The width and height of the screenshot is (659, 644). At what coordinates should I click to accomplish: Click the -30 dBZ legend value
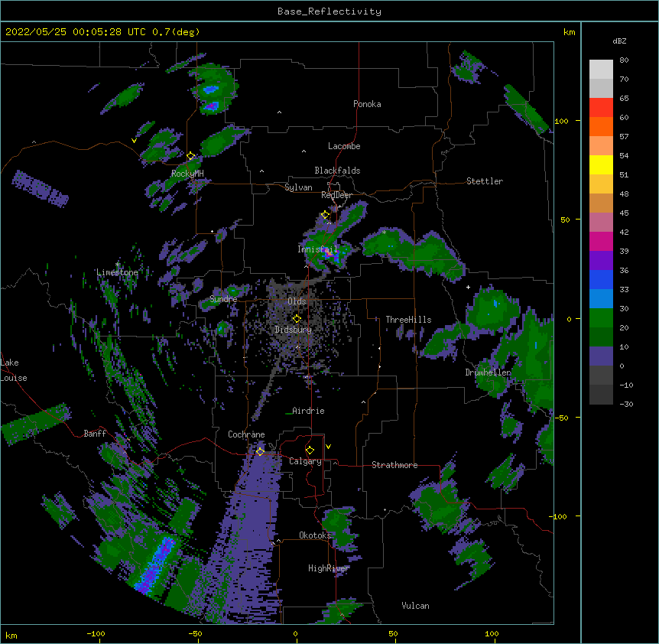tap(626, 405)
